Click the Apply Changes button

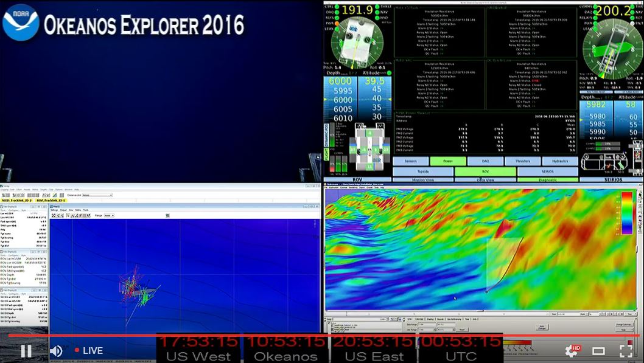coord(542,327)
